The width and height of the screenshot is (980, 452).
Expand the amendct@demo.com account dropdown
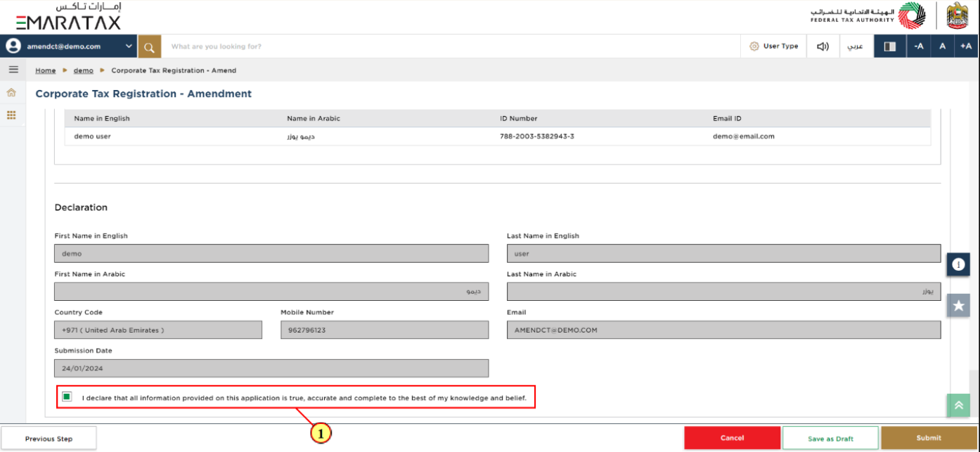[x=129, y=46]
